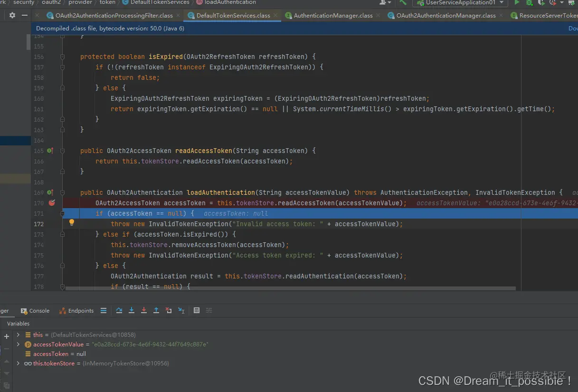Screen dimensions: 578x392
Task: Click Run with Coverage shield icon
Action: 540,2
